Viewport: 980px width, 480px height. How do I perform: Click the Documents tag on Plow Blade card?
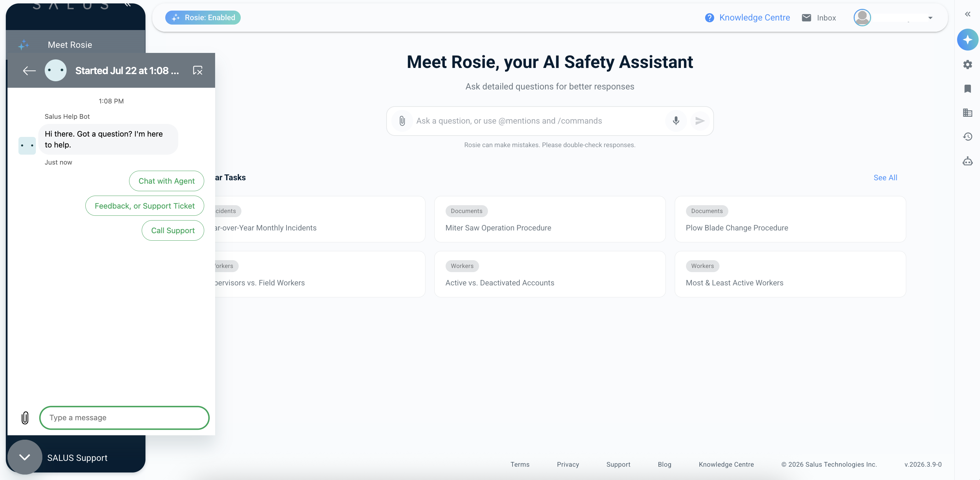coord(707,211)
